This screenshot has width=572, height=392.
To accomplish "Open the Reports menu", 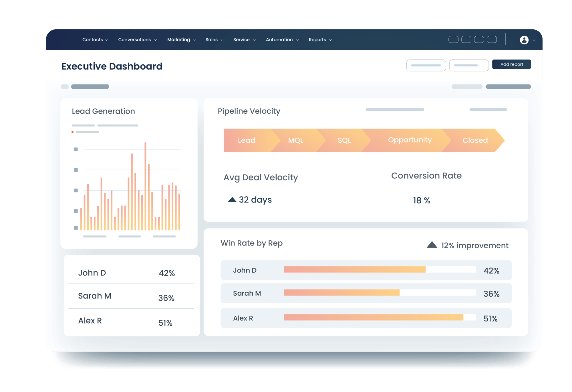I will (x=320, y=40).
